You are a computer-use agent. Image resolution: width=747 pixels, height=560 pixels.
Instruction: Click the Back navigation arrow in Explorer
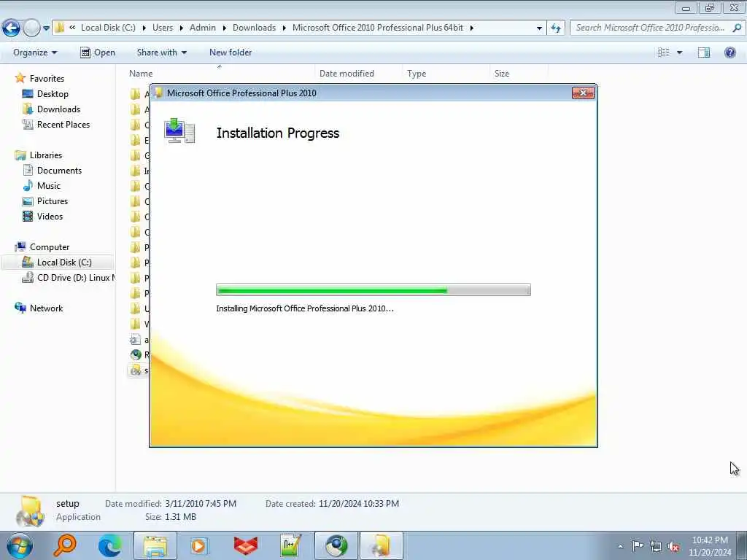click(12, 28)
